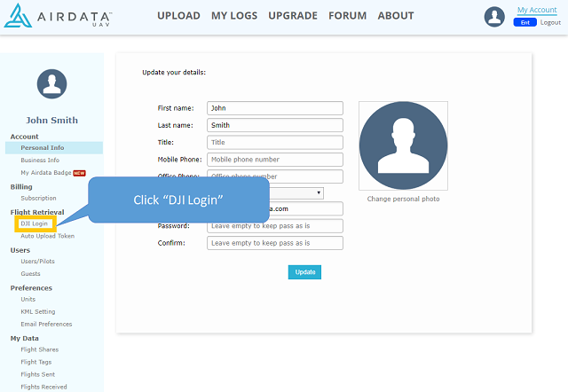Screen dimensions: 568x392
Task: Click the John Smith name in sidebar
Action: 51,120
